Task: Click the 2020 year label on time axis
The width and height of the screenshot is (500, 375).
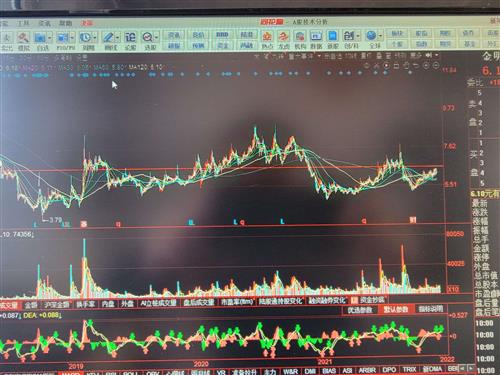Action: pos(201,364)
